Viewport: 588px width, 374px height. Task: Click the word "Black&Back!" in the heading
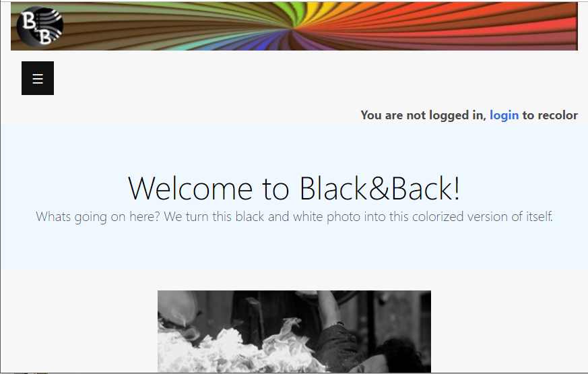point(379,188)
